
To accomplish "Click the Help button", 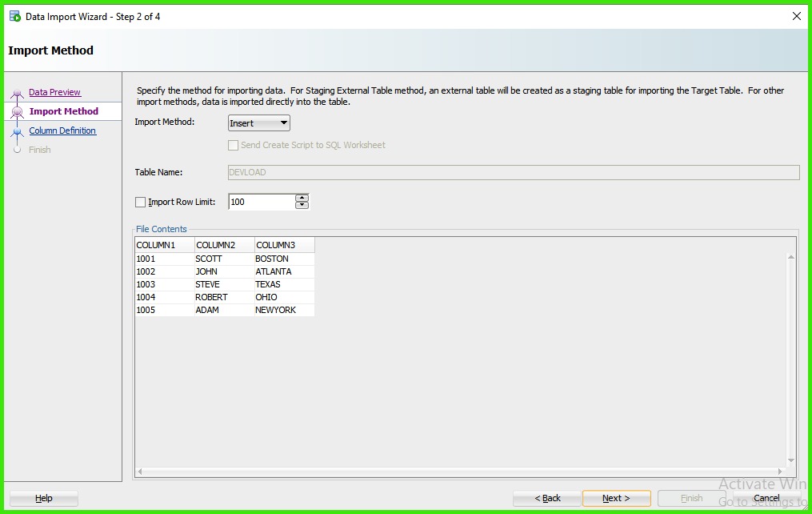I will pyautogui.click(x=44, y=498).
